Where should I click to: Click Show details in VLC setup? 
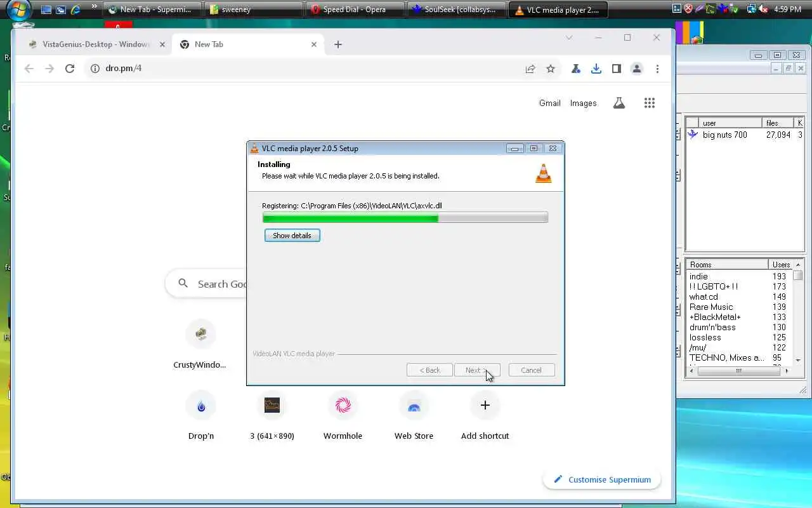tap(292, 236)
